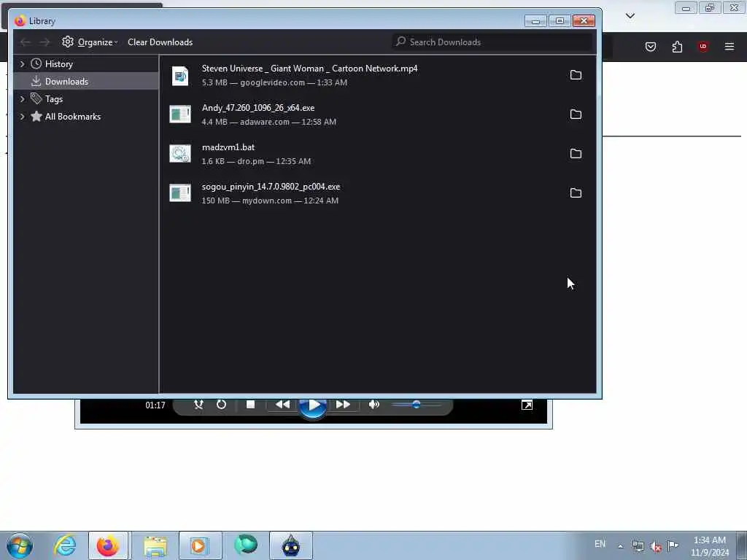Viewport: 747px width, 560px height.
Task: Open the Organize menu
Action: pyautogui.click(x=90, y=42)
